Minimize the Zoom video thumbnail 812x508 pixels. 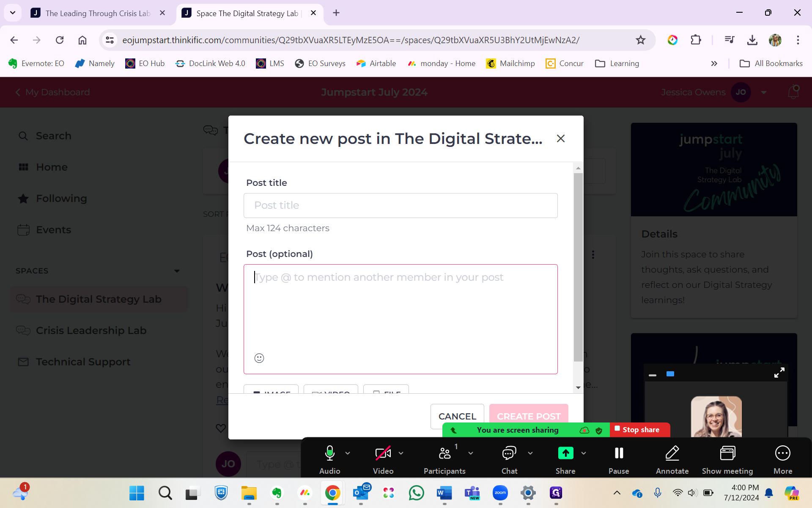click(x=653, y=375)
